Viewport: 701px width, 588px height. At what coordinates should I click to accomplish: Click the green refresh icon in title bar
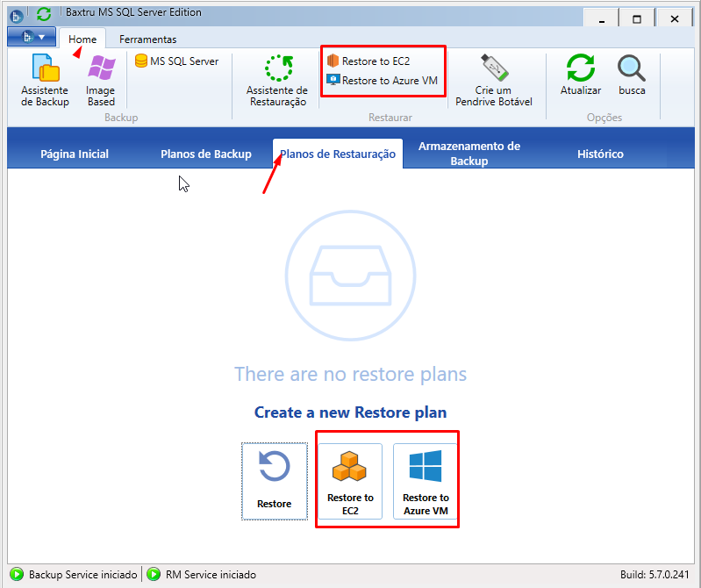(44, 14)
